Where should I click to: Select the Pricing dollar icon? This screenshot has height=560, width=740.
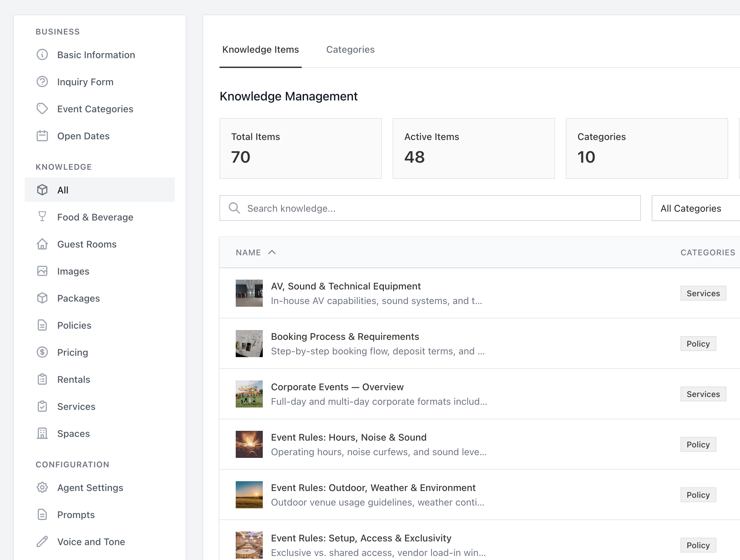click(x=42, y=352)
